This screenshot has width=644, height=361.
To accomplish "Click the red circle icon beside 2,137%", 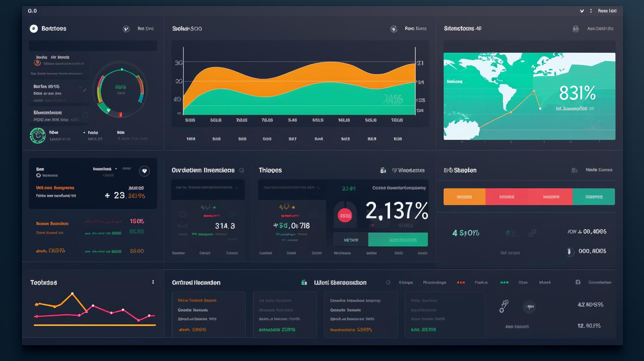I will point(345,216).
